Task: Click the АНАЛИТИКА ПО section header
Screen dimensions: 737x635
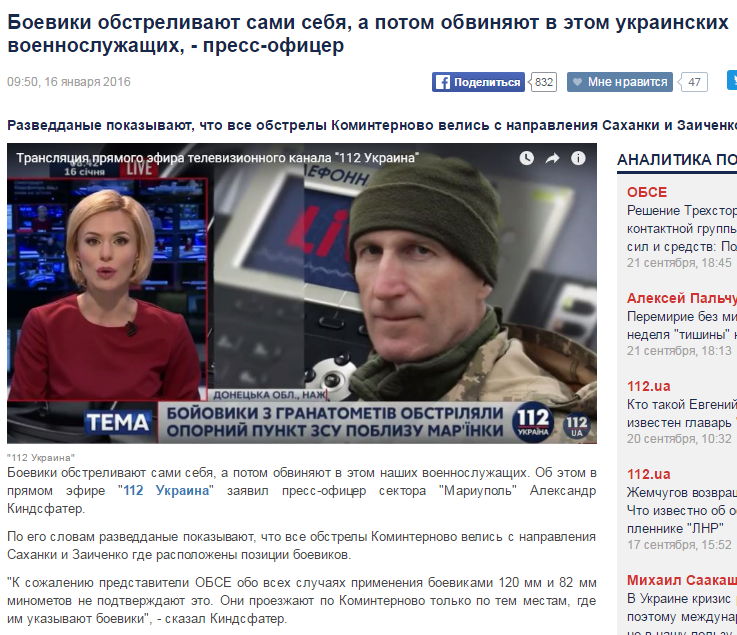Action: click(677, 160)
